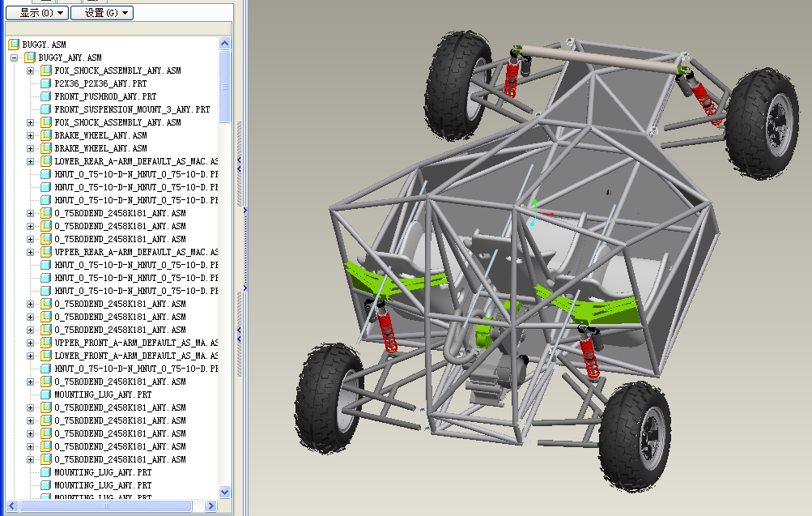Click the part icon for FRONT_PUSHROD_ANY.PRT

click(x=46, y=96)
